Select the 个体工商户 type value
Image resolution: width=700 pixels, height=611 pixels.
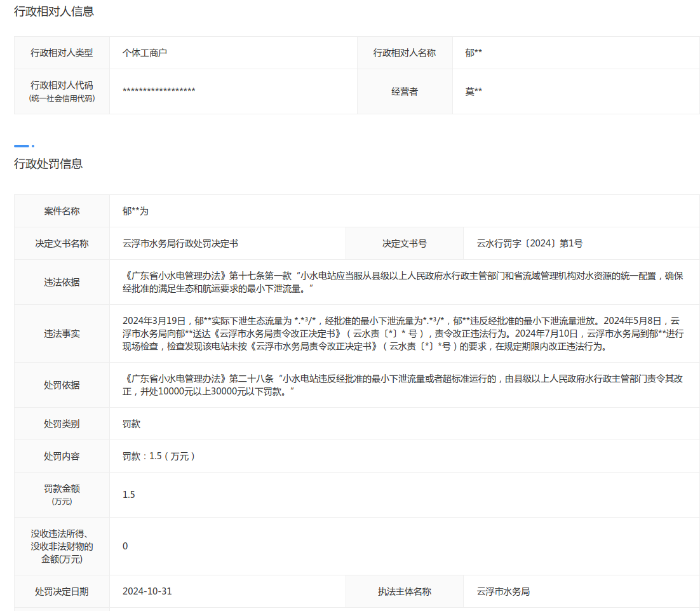pos(145,52)
